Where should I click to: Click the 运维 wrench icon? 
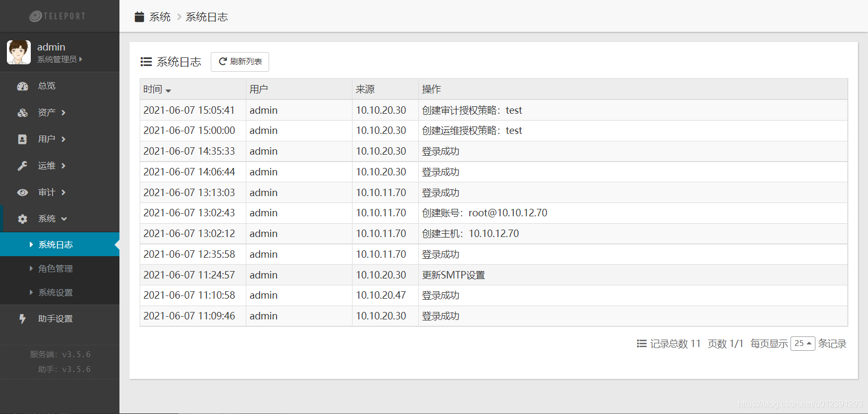coord(22,166)
